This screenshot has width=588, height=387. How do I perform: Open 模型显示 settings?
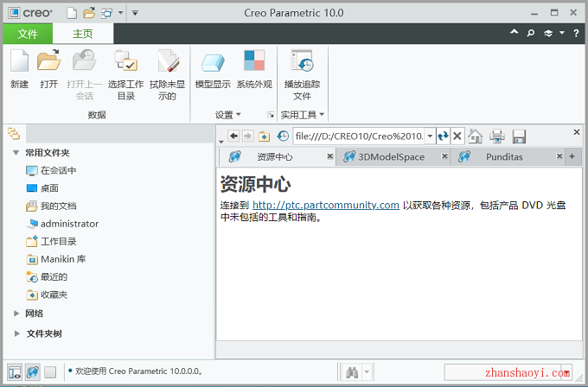click(213, 69)
